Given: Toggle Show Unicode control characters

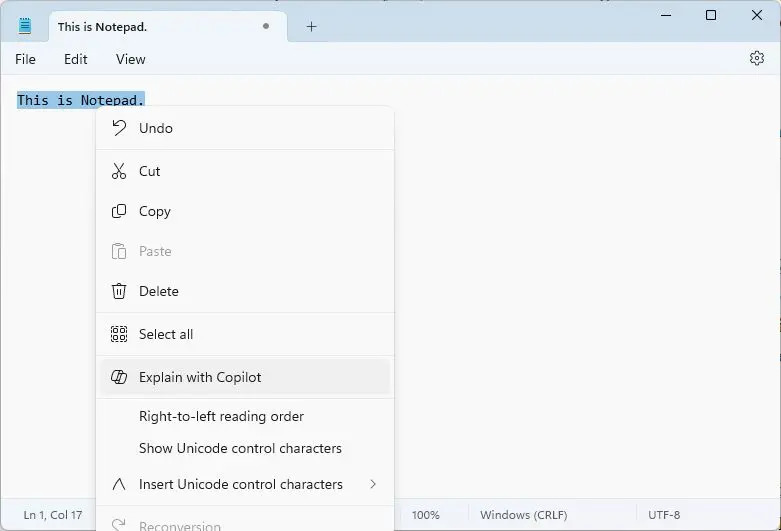Looking at the screenshot, I should [x=240, y=448].
